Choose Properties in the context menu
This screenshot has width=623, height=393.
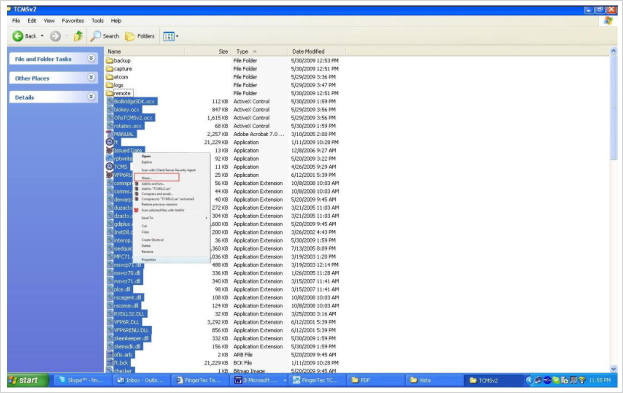coord(149,259)
